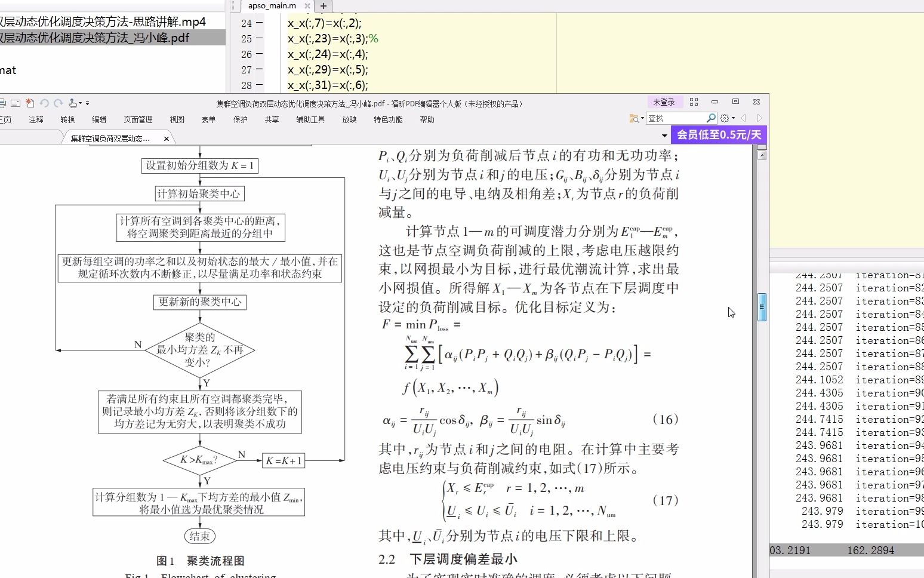924x578 pixels.
Task: Click the K=K+1 flowchart box
Action: click(x=284, y=461)
